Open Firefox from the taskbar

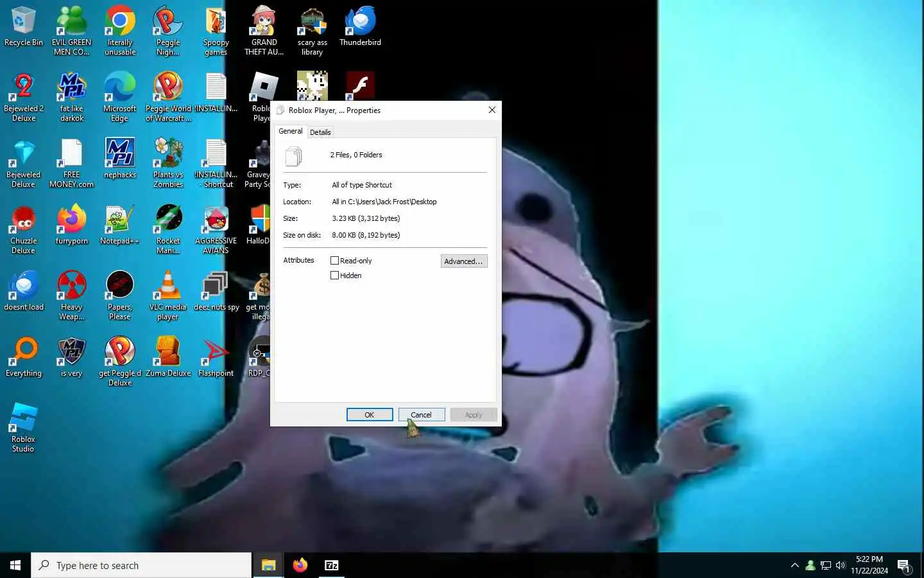300,565
